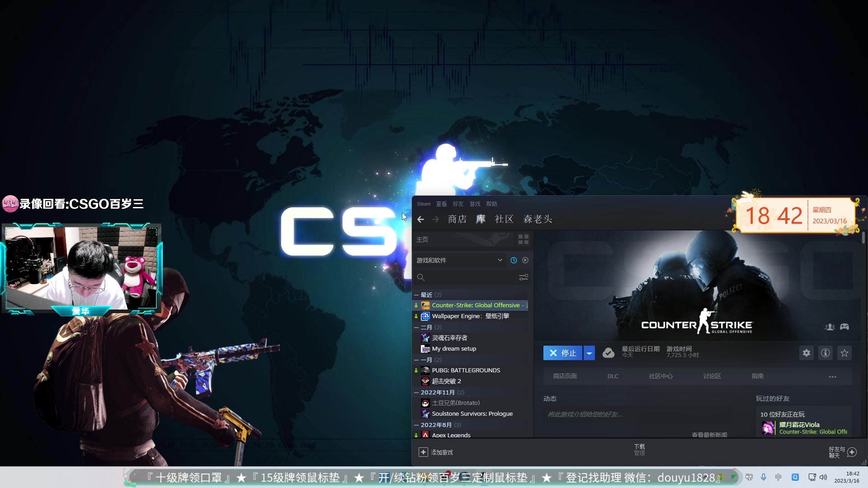The image size is (868, 488).
Task: Open the advanced filter sliders icon
Action: pos(524,277)
